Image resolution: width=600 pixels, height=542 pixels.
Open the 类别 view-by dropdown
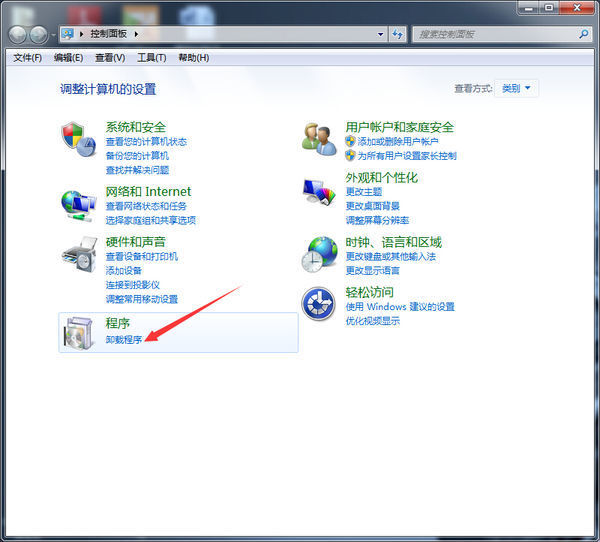tap(516, 88)
